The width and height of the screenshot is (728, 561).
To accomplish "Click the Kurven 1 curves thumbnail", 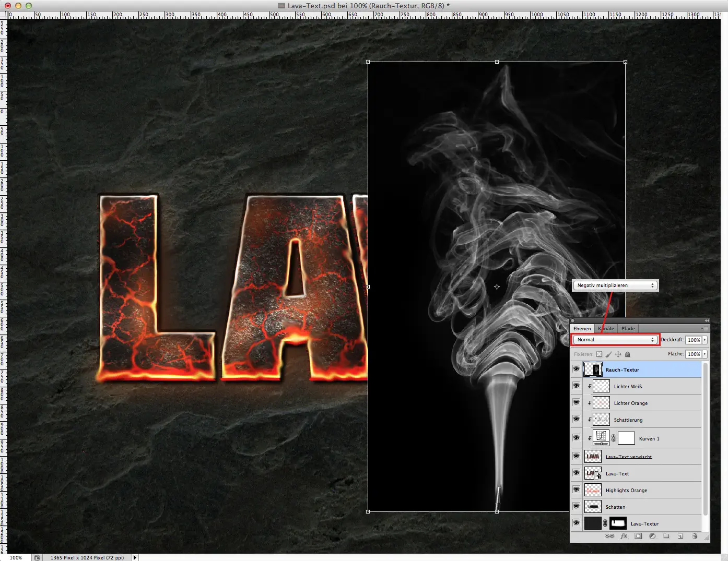I will pos(601,438).
